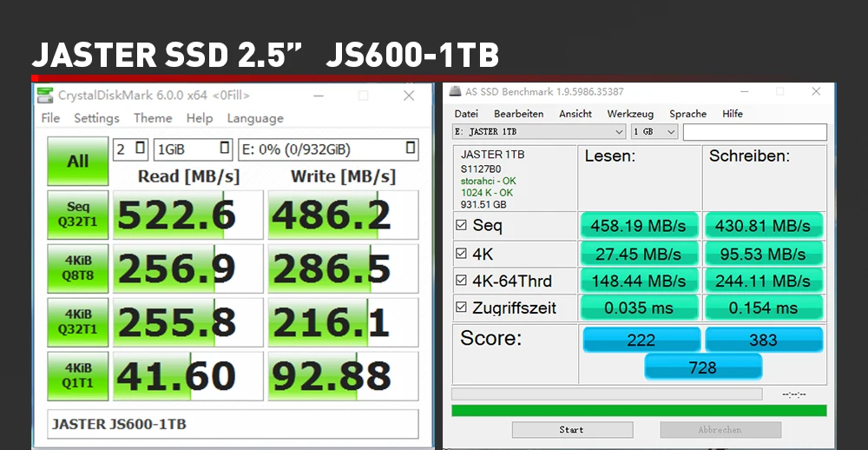Click the S1127B0 firmware text
This screenshot has height=450, width=868.
(481, 169)
